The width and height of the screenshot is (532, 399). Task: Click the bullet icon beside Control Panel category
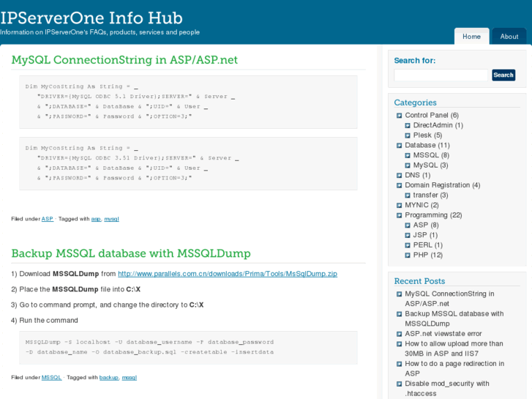tap(399, 116)
